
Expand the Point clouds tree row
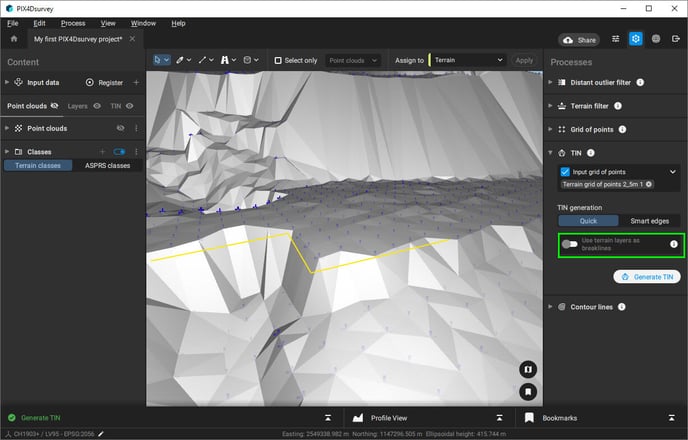tap(7, 128)
